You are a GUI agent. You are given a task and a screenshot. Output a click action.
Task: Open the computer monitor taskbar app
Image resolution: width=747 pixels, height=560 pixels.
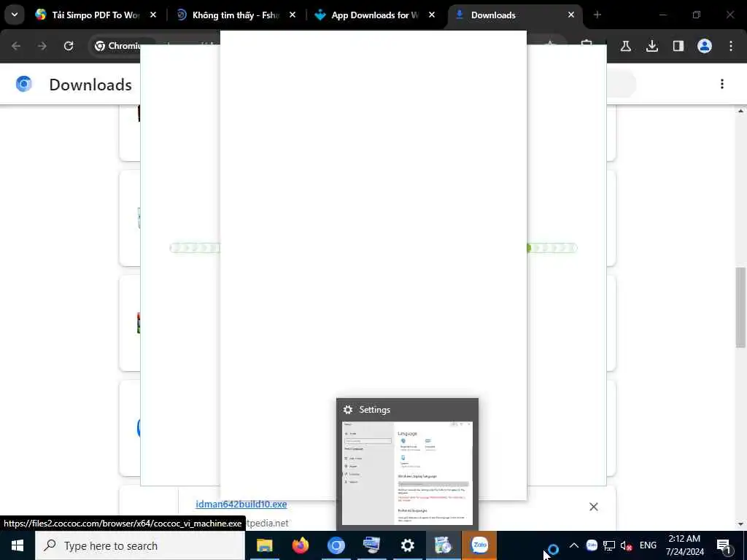tap(371, 545)
